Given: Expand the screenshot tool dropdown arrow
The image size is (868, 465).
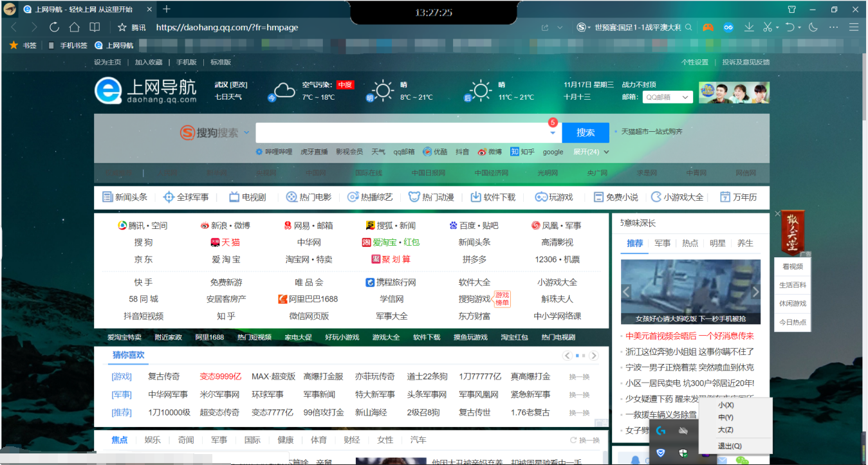Looking at the screenshot, I should [x=777, y=28].
